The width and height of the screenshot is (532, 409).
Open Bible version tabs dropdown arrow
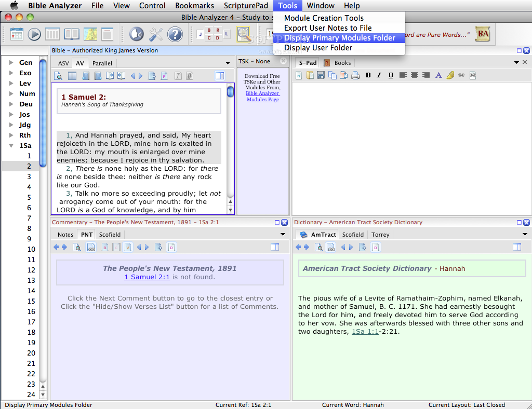[x=228, y=63]
